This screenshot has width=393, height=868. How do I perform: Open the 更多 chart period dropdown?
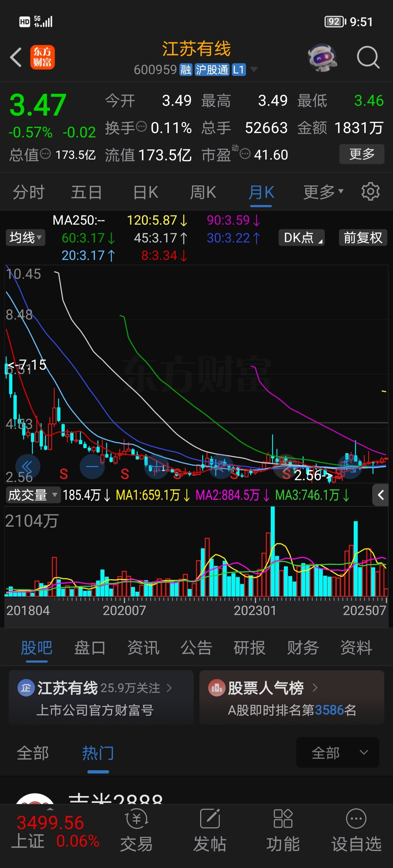point(323,192)
